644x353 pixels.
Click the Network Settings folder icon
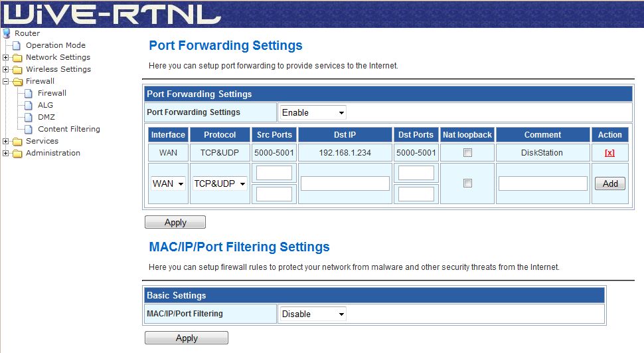(17, 57)
